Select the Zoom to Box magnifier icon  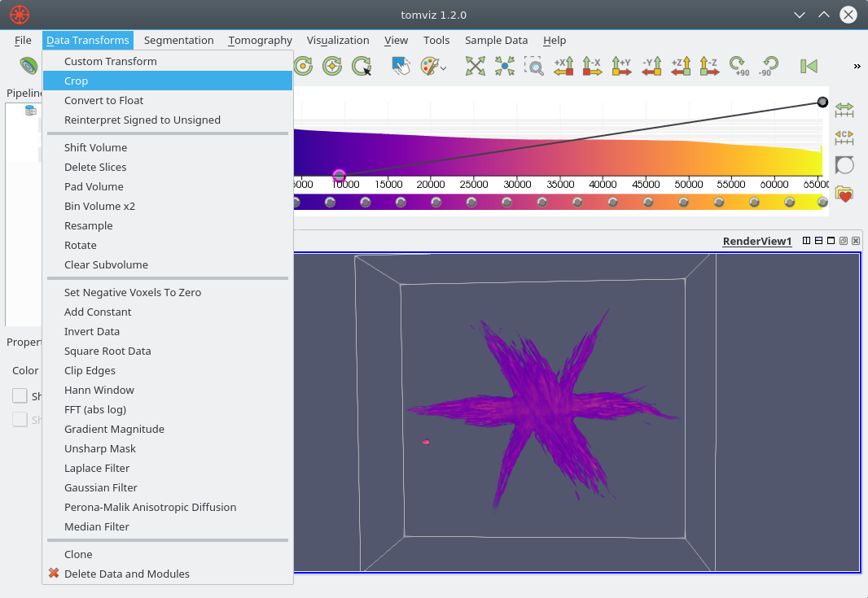coord(533,67)
